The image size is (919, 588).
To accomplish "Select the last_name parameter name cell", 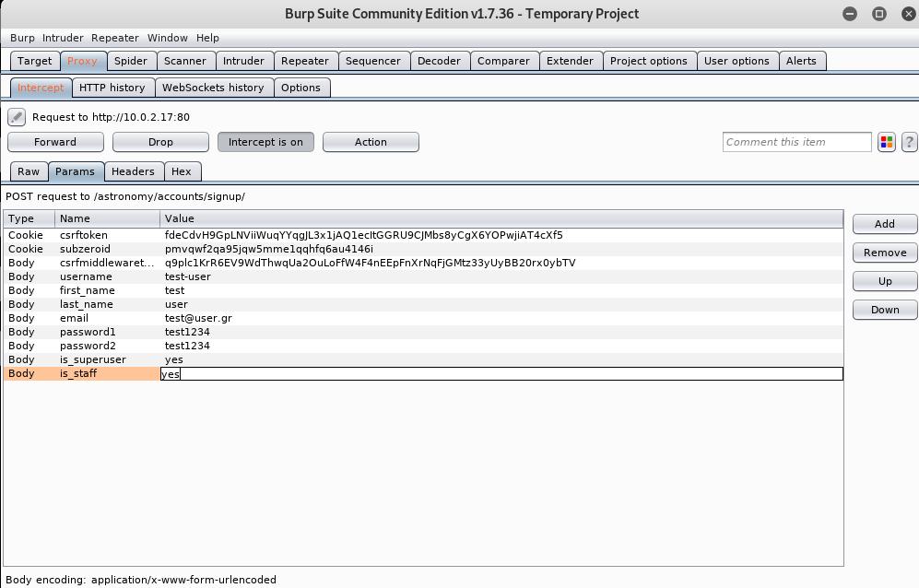I will click(107, 304).
